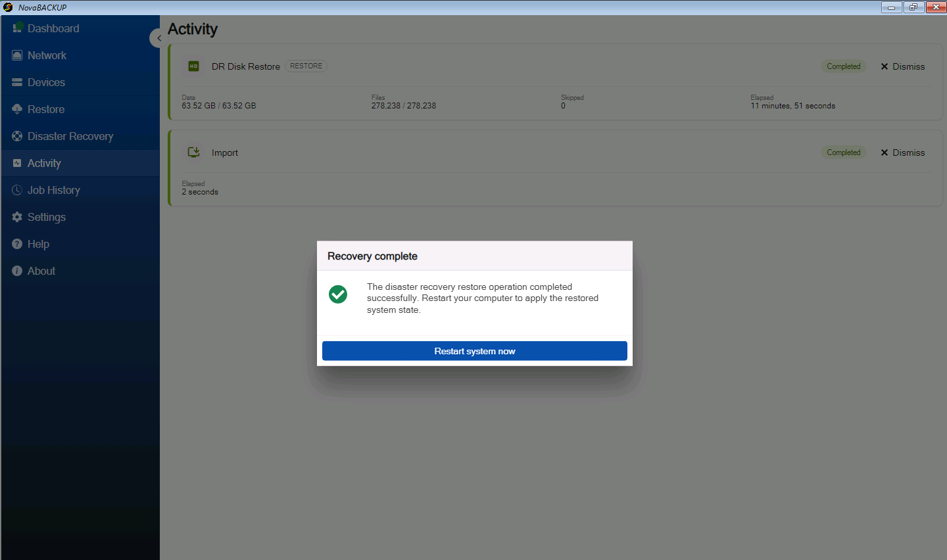Go to the Devices section
Viewport: 947px width, 560px height.
click(x=80, y=82)
